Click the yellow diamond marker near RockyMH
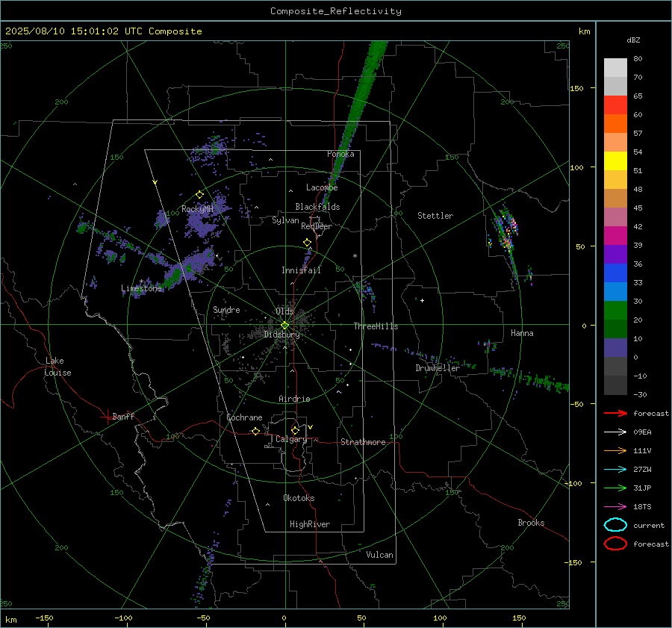The height and width of the screenshot is (628, 672). (199, 195)
